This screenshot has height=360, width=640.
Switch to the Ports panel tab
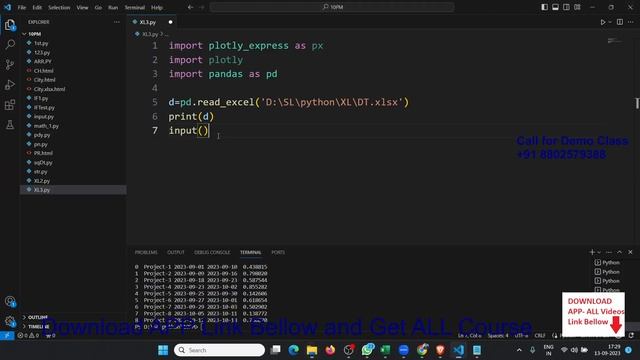click(278, 252)
